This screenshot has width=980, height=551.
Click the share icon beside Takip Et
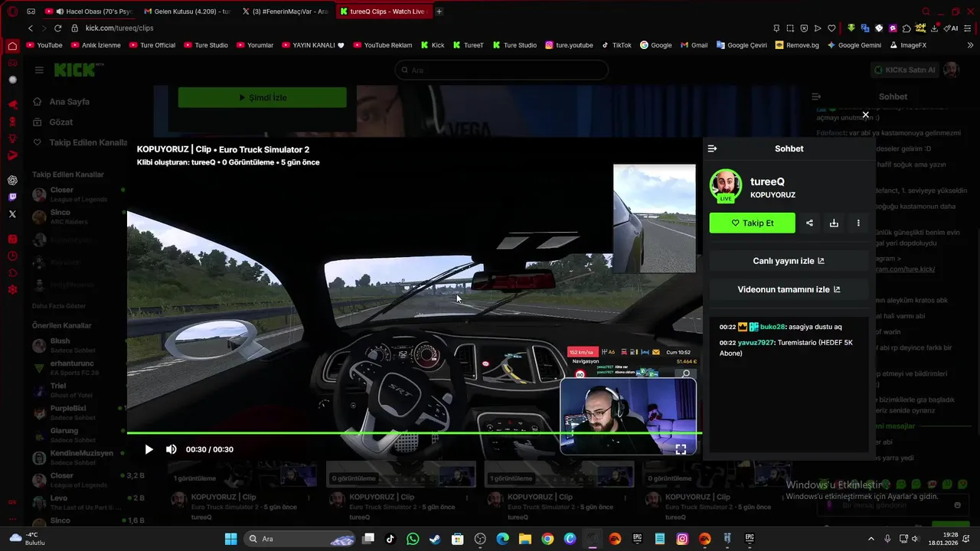click(x=809, y=223)
